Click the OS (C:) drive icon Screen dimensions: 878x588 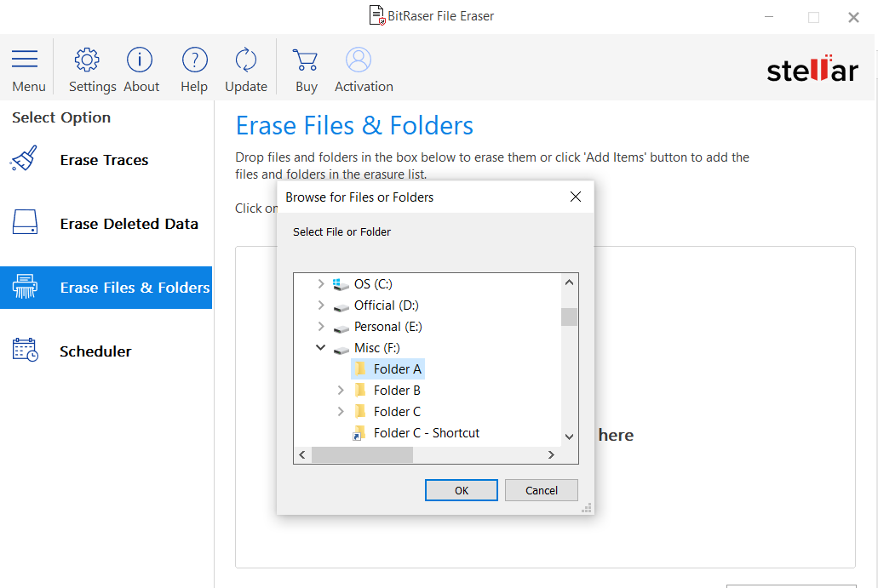341,284
